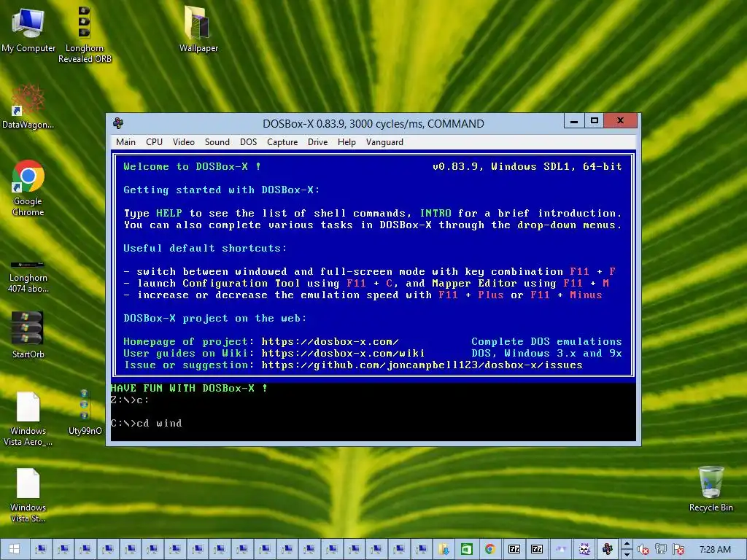Open the network tray icon
This screenshot has width=747, height=560.
pyautogui.click(x=660, y=549)
